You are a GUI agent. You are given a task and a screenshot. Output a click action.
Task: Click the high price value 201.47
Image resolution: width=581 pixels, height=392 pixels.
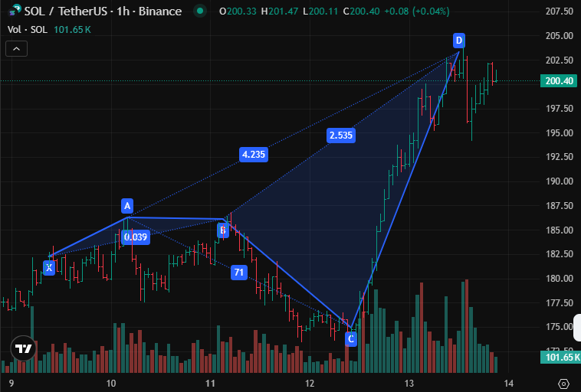(x=283, y=11)
